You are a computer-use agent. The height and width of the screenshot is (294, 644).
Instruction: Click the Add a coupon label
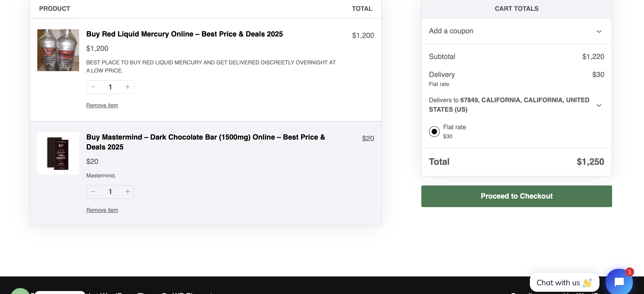pos(451,31)
